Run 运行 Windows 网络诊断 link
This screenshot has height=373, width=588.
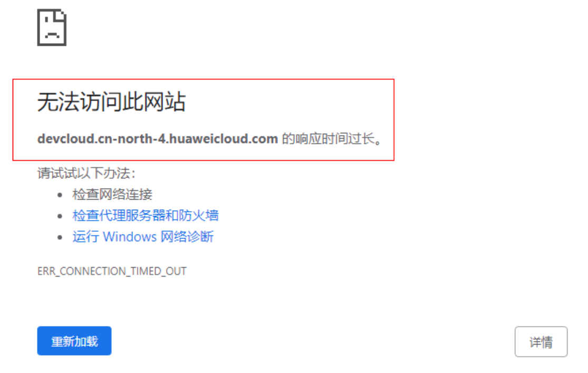point(143,237)
